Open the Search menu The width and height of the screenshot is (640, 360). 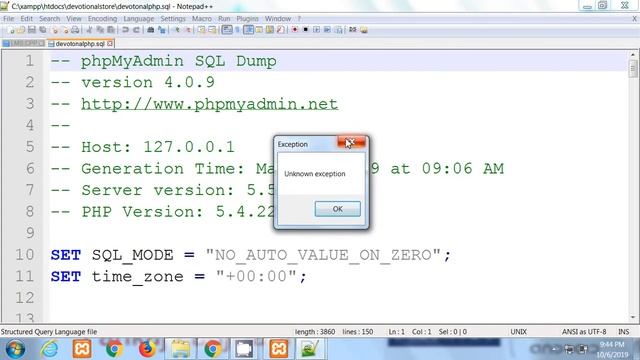tap(49, 19)
